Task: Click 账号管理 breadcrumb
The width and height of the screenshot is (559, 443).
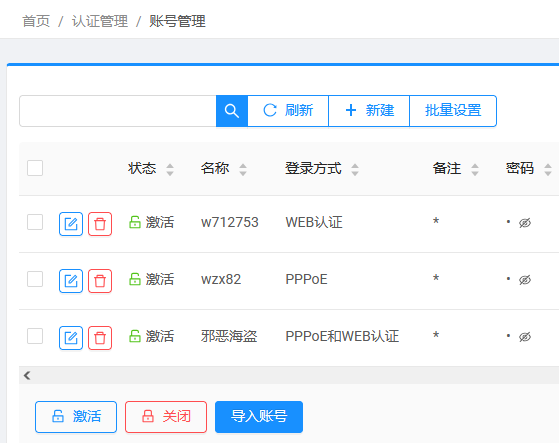Action: click(177, 21)
